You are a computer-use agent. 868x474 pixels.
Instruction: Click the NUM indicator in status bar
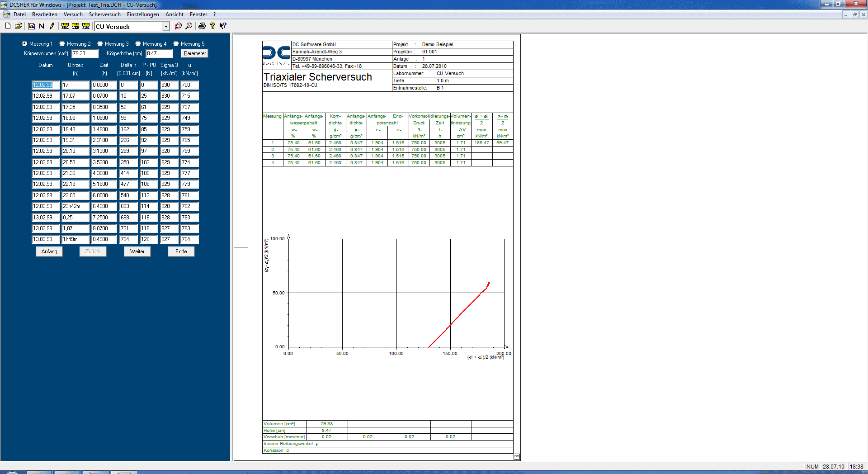[812, 467]
